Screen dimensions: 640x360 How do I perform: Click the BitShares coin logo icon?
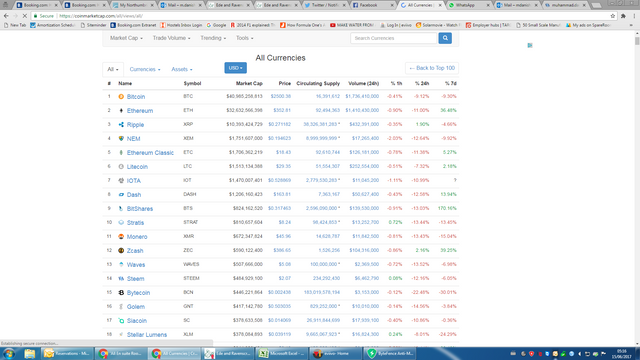click(121, 209)
